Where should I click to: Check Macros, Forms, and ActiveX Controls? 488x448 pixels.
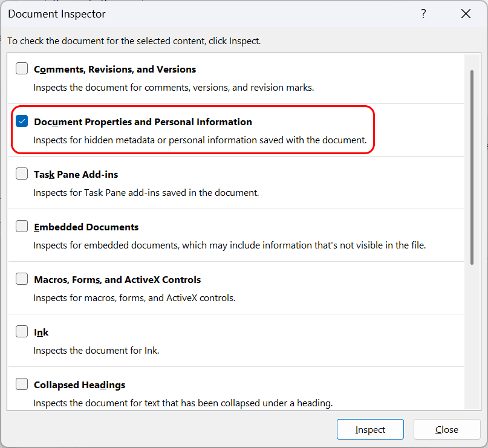tap(22, 279)
